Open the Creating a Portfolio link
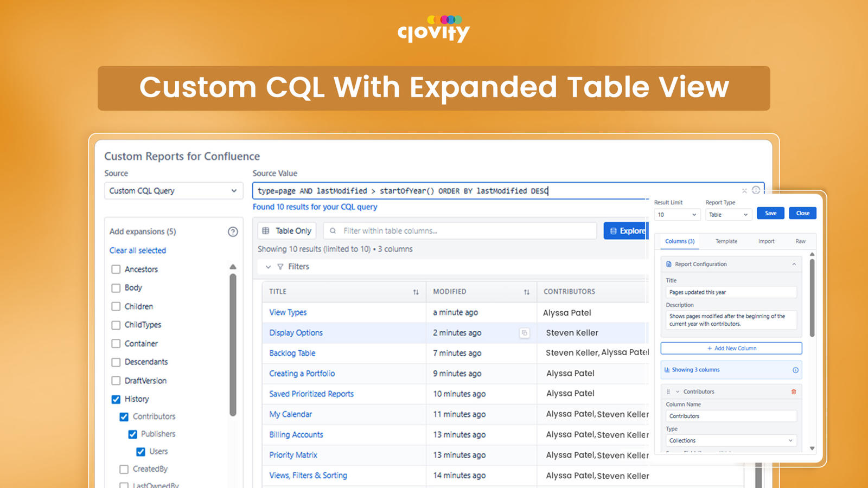Viewport: 868px width, 488px height. pyautogui.click(x=302, y=374)
